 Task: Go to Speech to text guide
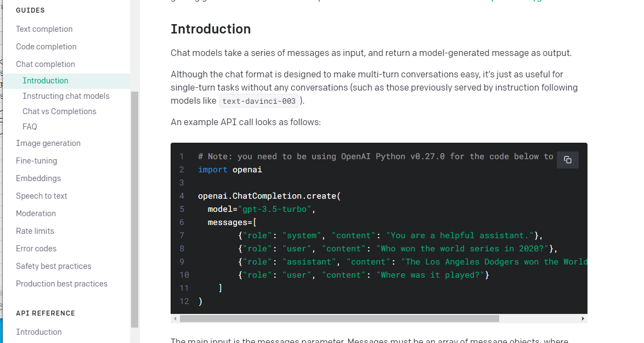coord(42,196)
